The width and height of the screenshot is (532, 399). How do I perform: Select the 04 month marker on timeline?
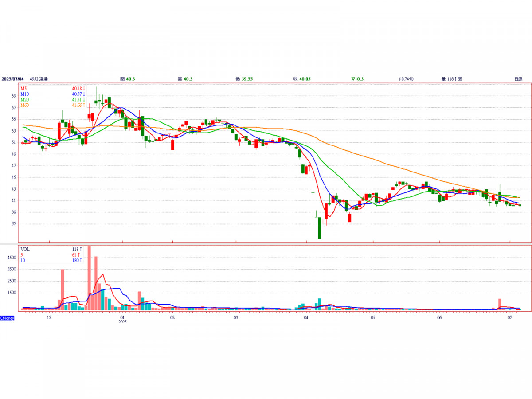[306, 318]
